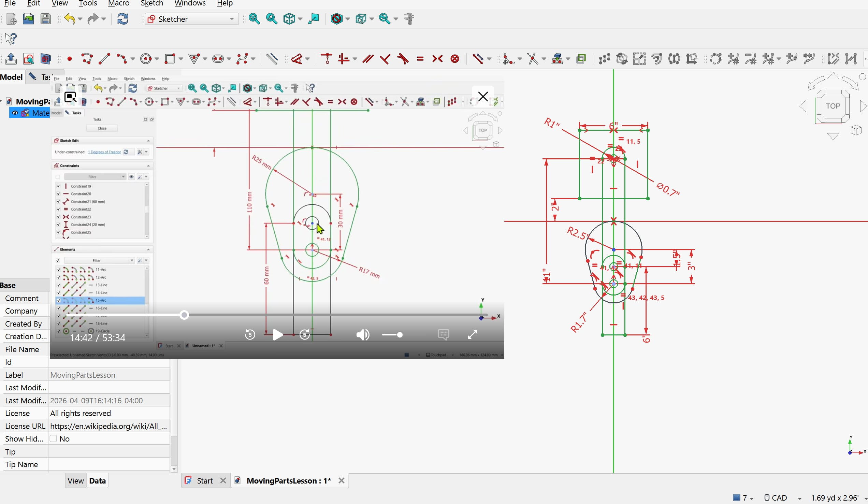Open the Sketch menu
Viewport: 868px width, 504px height.
pos(151,3)
